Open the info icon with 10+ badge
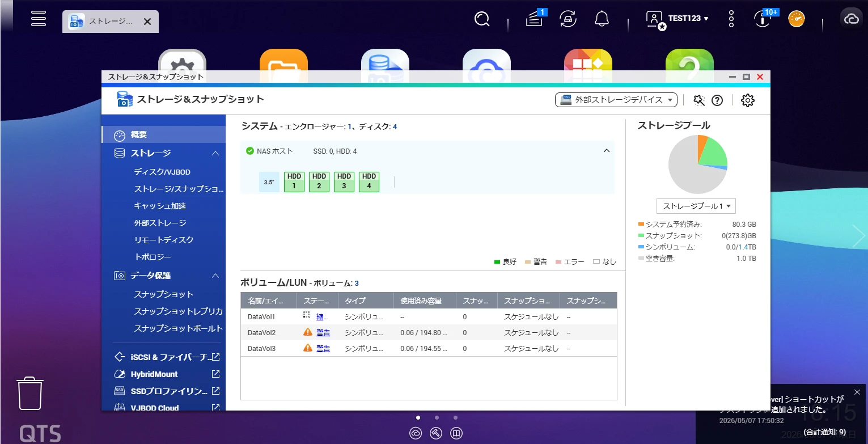 point(763,19)
